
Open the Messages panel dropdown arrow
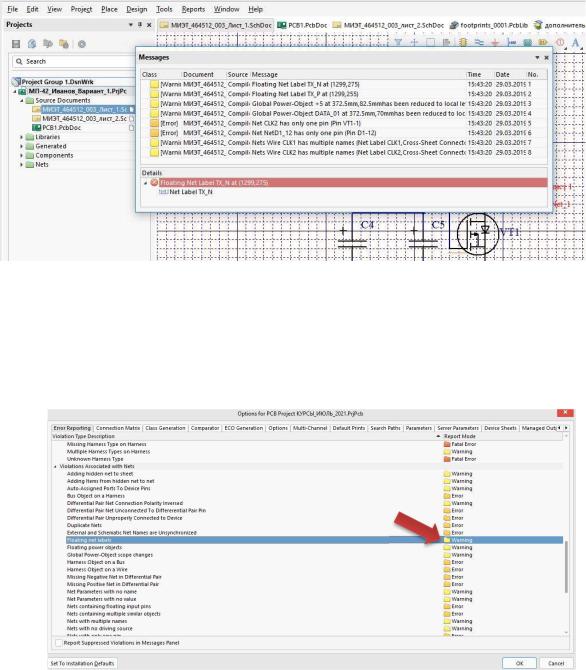tap(537, 57)
